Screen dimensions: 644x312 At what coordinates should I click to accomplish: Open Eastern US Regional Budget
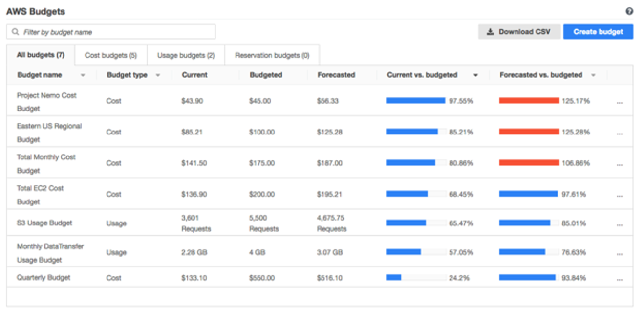pos(49,133)
